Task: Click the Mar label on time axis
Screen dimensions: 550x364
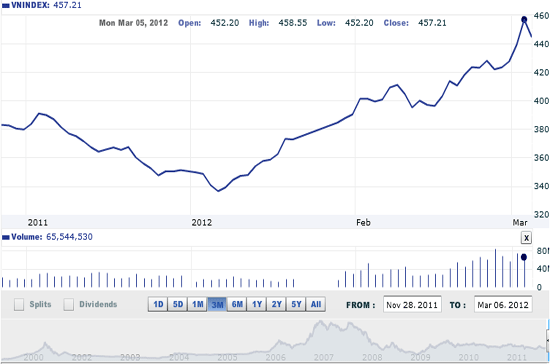Action: [520, 222]
